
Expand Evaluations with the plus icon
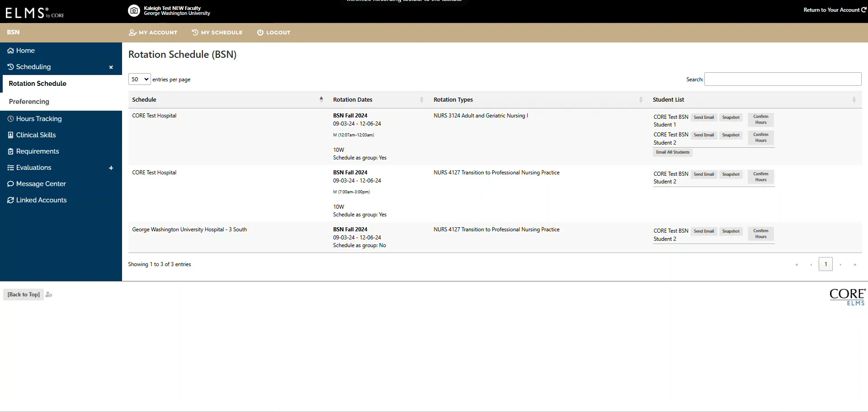(111, 168)
